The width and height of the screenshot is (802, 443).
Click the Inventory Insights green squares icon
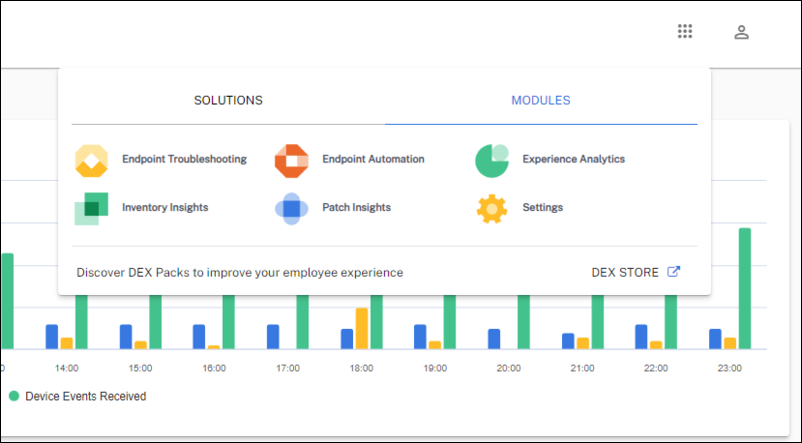tap(92, 208)
